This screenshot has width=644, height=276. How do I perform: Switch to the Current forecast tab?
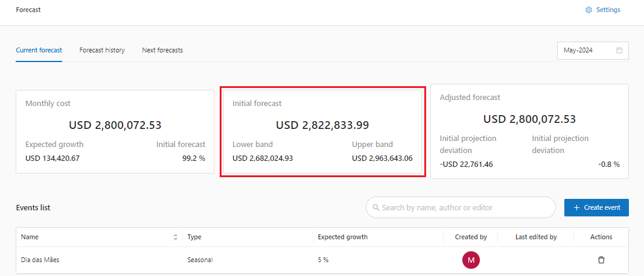[x=39, y=50]
